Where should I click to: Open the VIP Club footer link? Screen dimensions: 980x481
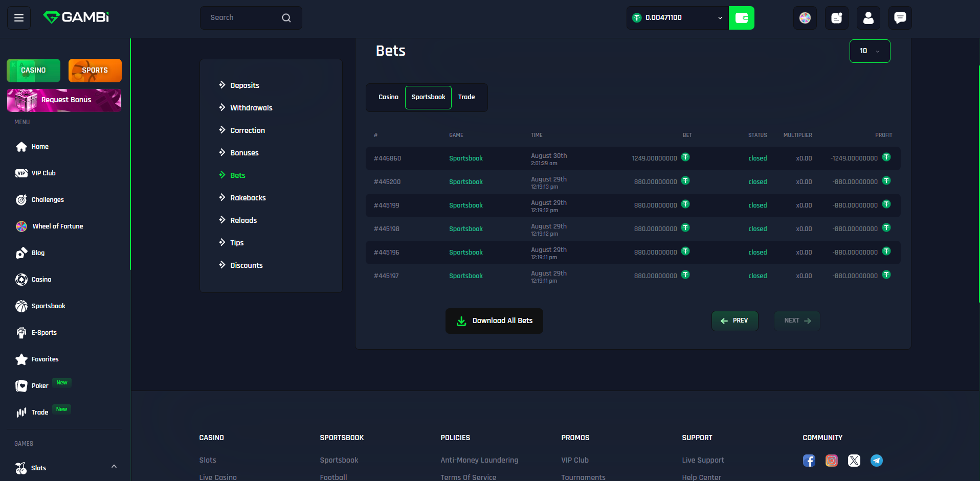[575, 460]
